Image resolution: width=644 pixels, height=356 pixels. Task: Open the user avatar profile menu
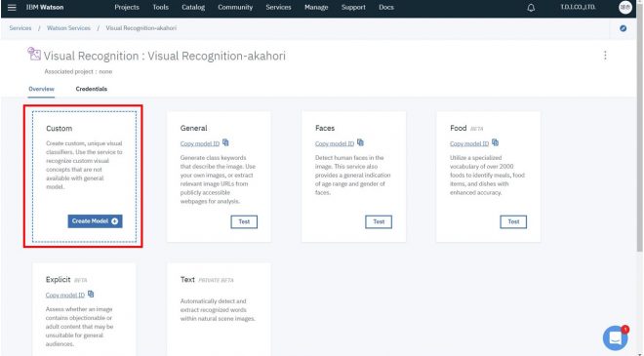point(625,8)
